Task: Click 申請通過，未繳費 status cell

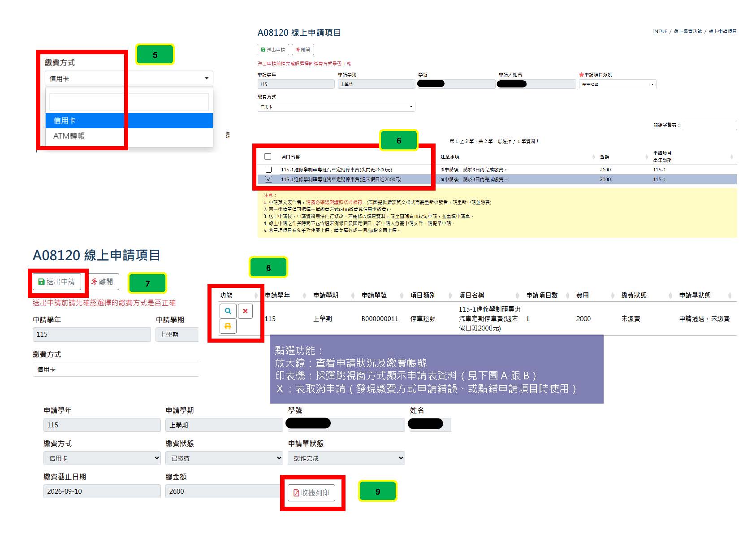Action: [x=704, y=319]
